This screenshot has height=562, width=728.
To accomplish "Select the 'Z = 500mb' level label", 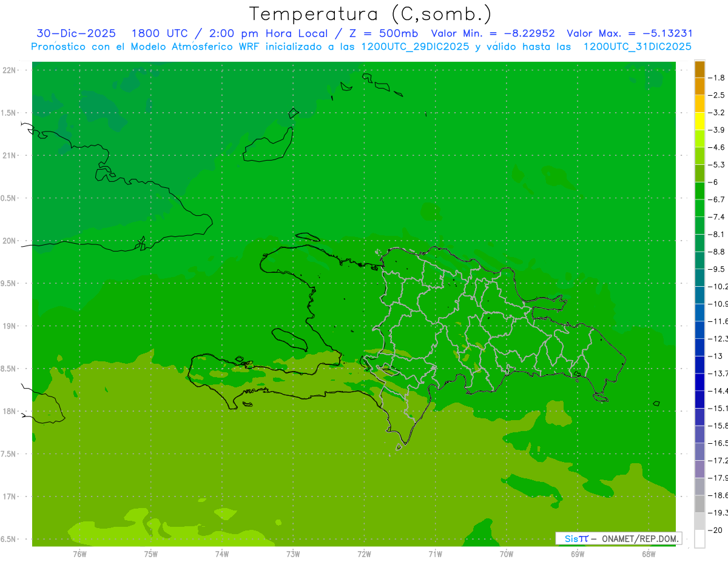I will coord(383,33).
